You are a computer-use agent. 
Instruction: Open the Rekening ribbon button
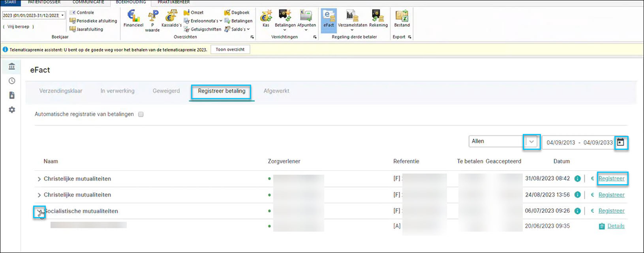point(378,18)
